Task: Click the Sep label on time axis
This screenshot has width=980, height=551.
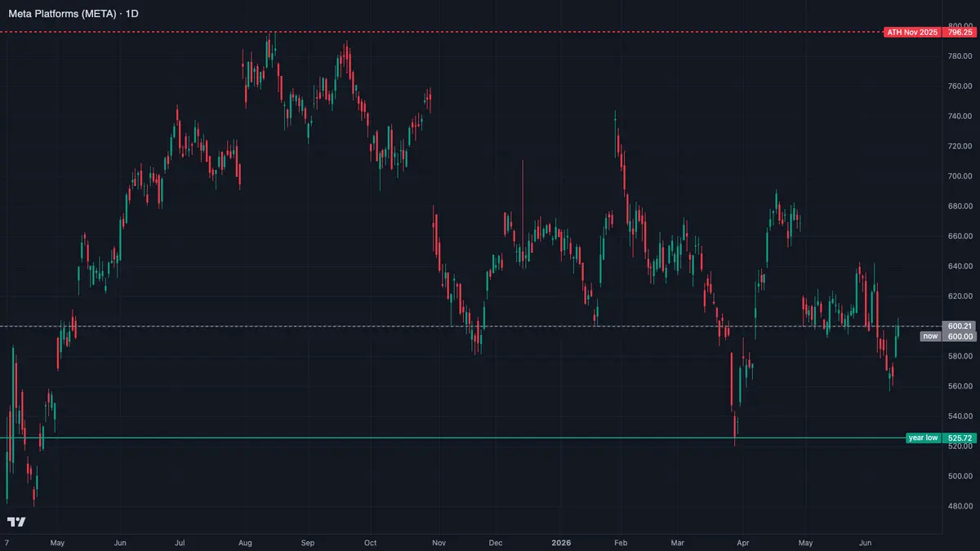Action: pos(308,542)
